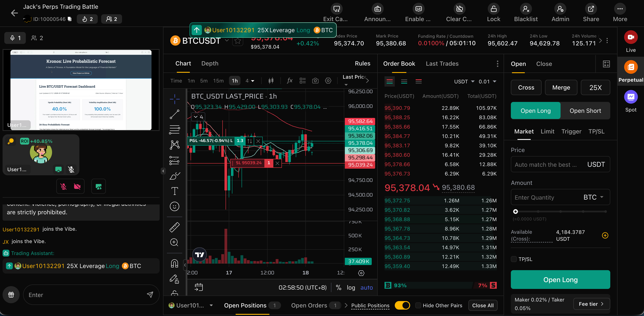Screen dimensions: 644x316
Task: Click the chart screenshot camera icon
Action: (315, 81)
